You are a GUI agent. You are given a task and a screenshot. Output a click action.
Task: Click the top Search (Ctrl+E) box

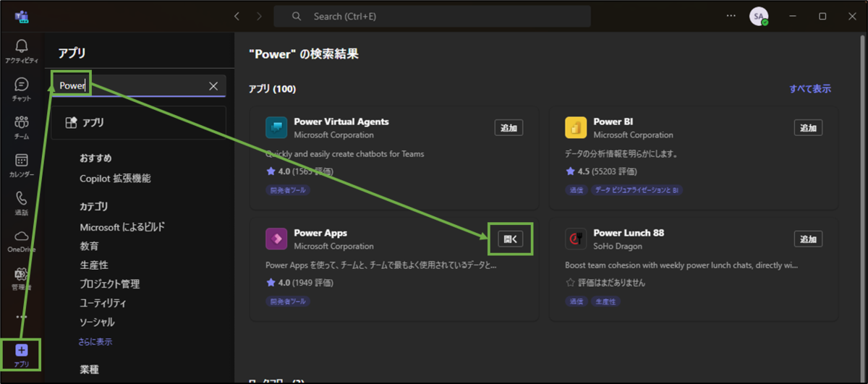coord(432,16)
